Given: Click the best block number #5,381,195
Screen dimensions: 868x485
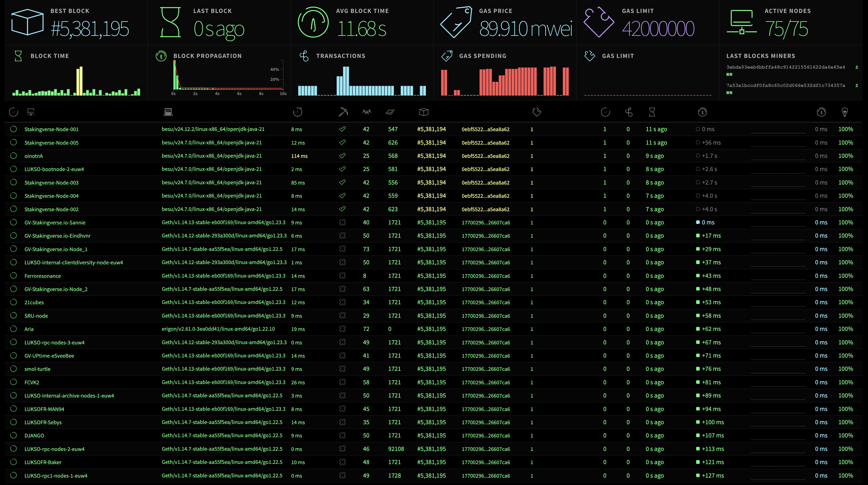Looking at the screenshot, I should pos(90,29).
